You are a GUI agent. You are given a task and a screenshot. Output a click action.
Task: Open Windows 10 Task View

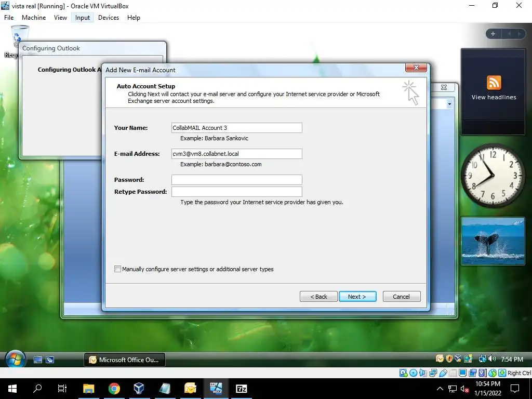(62, 389)
